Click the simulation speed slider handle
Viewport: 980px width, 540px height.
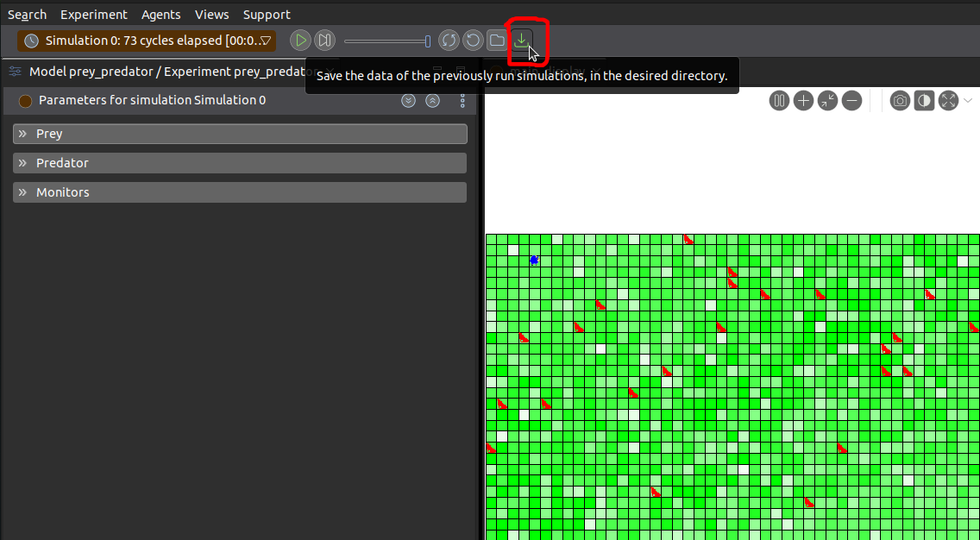[x=428, y=41]
